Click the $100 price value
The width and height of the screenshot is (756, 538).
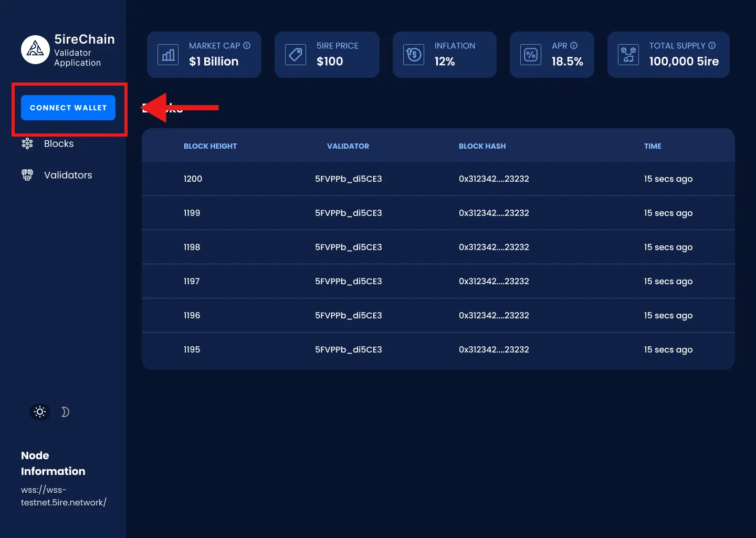click(330, 61)
